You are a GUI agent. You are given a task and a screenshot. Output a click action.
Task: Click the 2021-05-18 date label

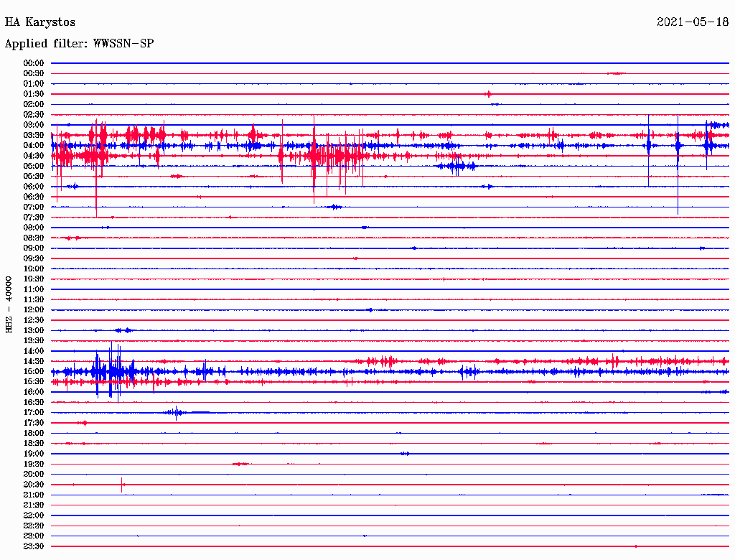click(x=693, y=22)
